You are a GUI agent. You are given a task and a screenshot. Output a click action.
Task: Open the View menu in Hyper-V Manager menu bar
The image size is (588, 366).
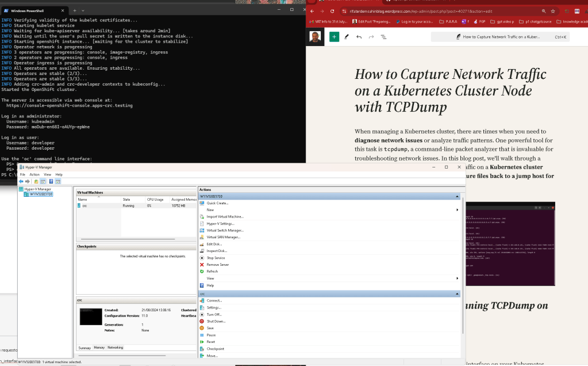[x=47, y=174]
